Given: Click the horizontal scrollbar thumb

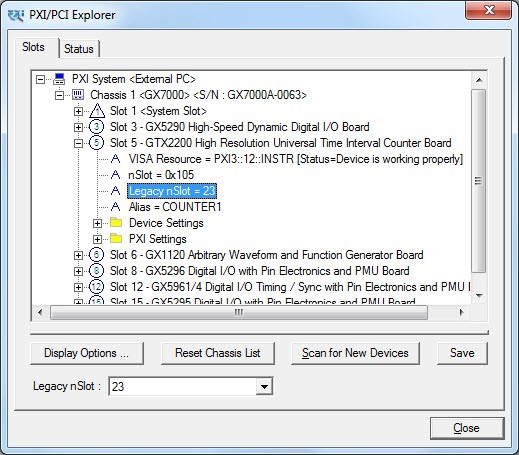Looking at the screenshot, I should (239, 313).
